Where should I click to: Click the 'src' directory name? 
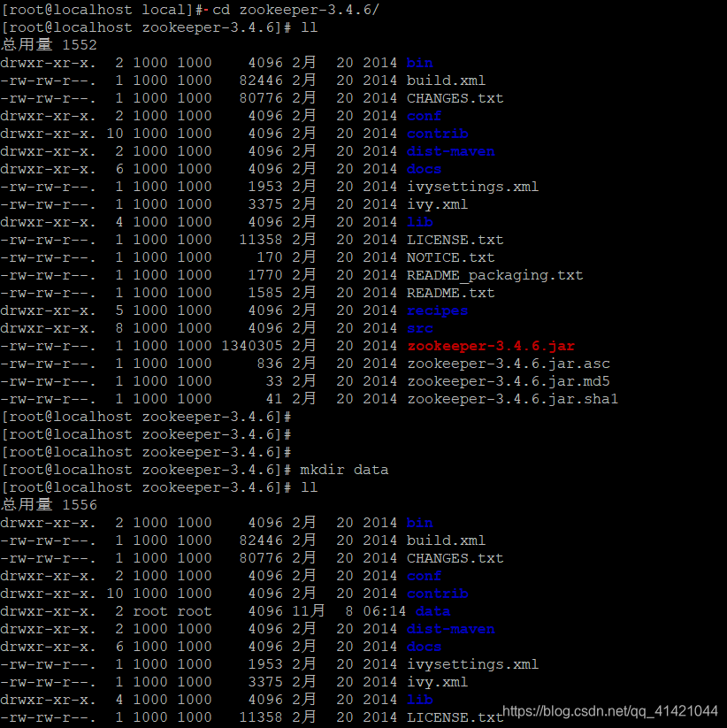(x=420, y=328)
